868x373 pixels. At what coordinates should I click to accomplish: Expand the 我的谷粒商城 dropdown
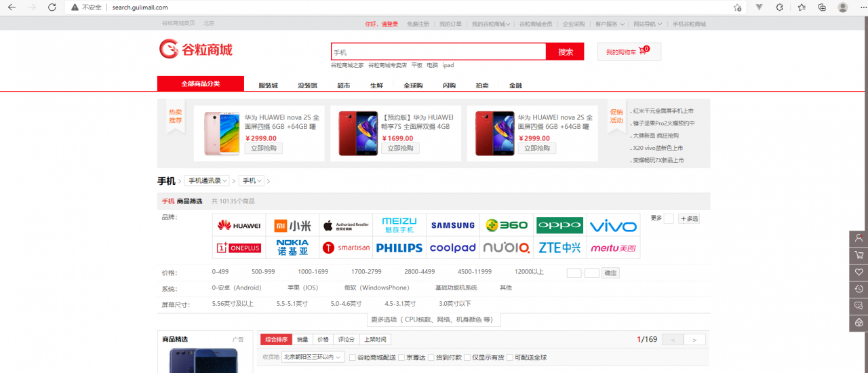coord(492,24)
